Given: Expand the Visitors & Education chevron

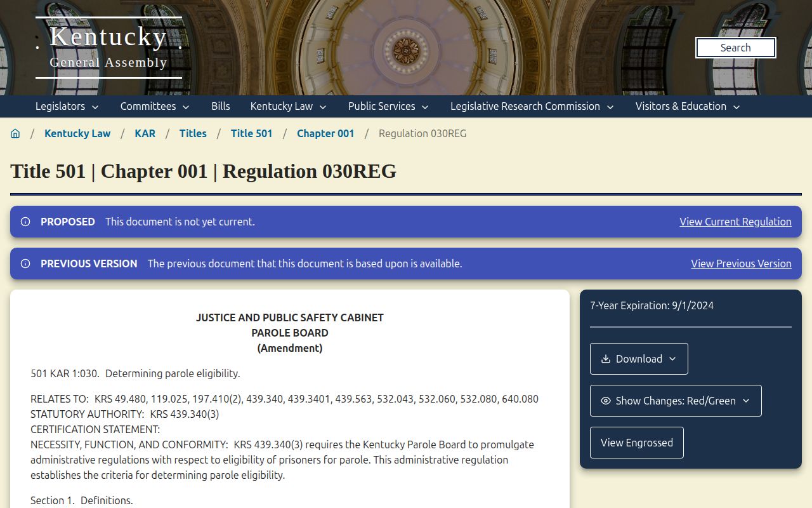Looking at the screenshot, I should click(737, 107).
